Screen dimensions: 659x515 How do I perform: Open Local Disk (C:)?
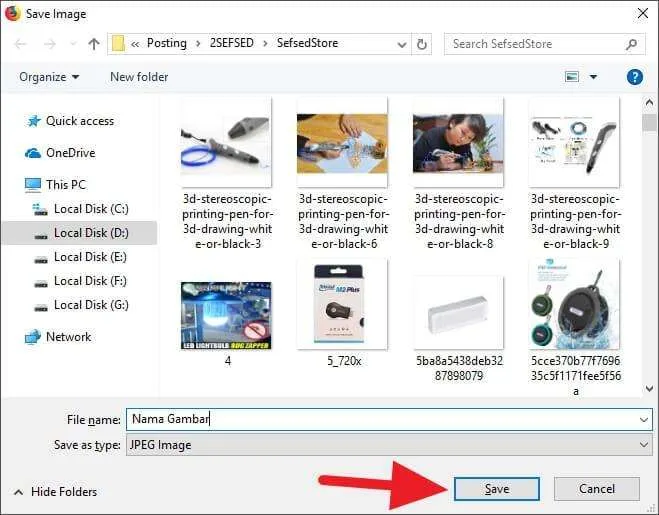(x=81, y=209)
